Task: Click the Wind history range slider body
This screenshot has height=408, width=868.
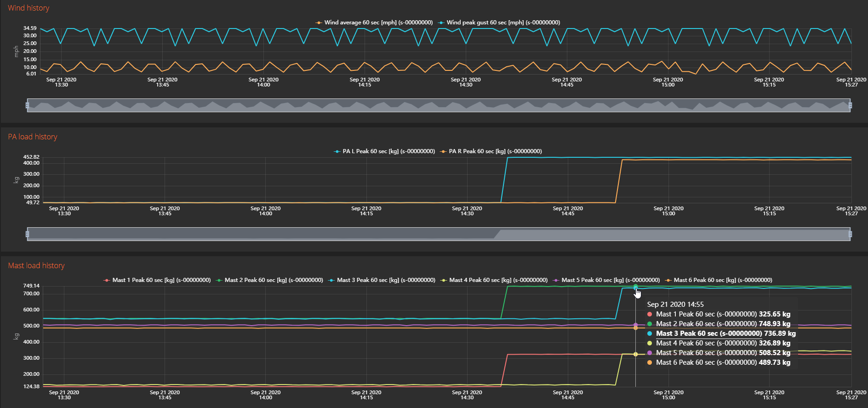Action: (x=439, y=105)
